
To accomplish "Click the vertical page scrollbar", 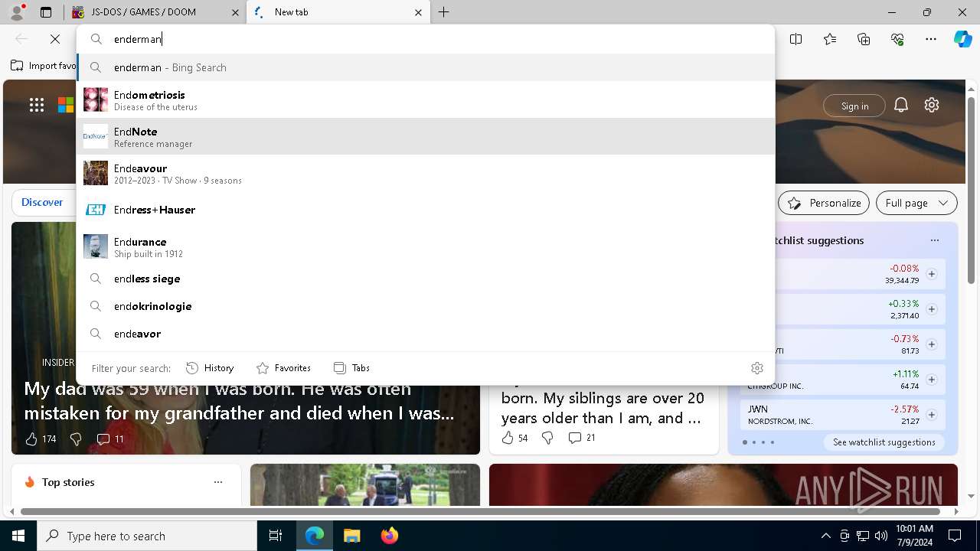I will point(972,191).
